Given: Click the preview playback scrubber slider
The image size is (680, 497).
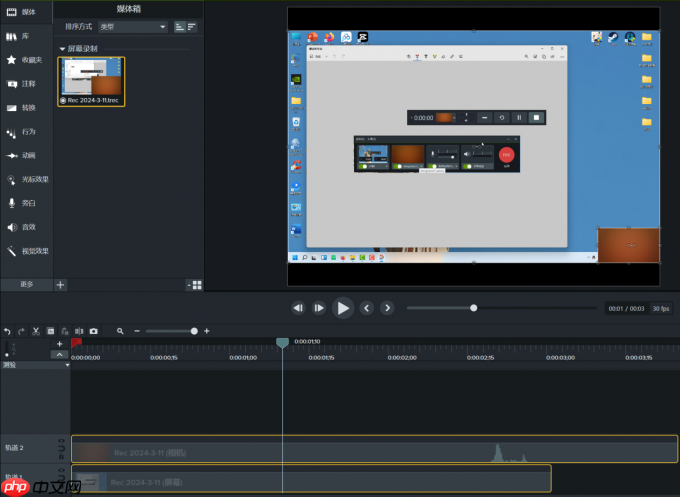Looking at the screenshot, I should click(x=474, y=308).
